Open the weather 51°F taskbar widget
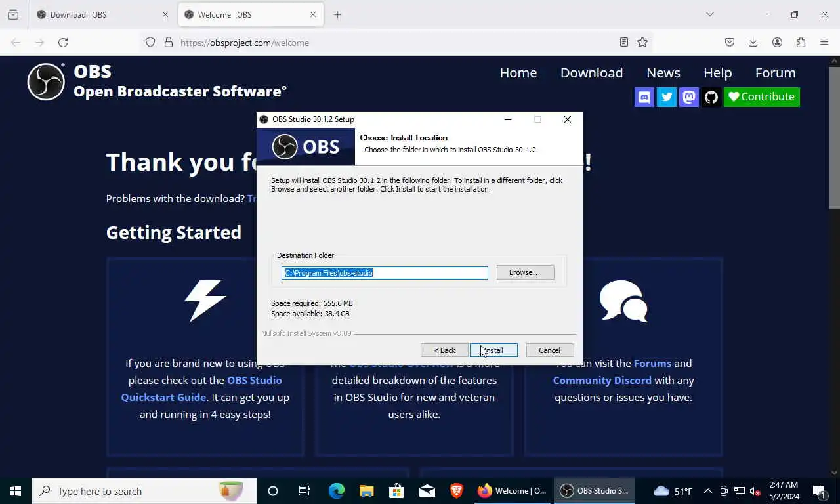 coord(673,491)
